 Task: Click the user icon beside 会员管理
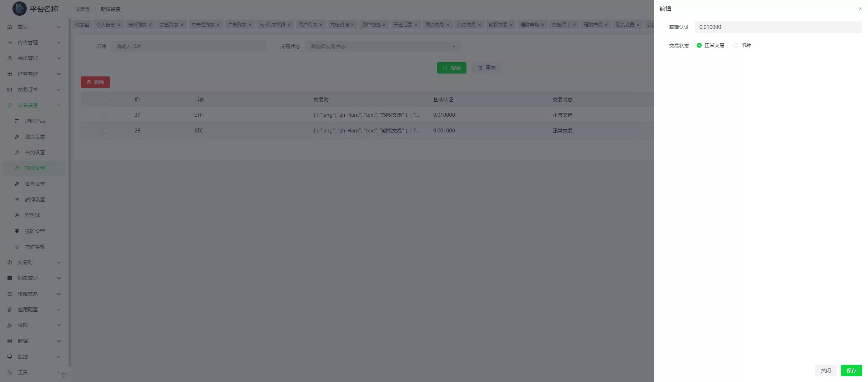coord(10,58)
